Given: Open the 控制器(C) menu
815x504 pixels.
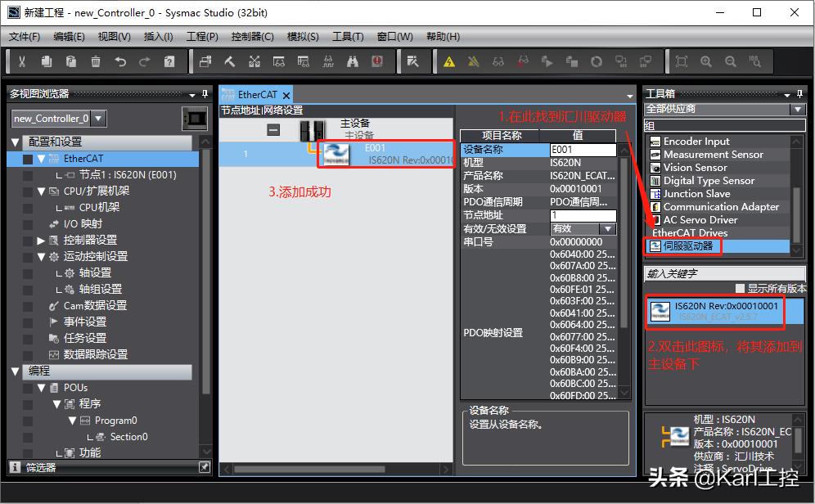Looking at the screenshot, I should (x=252, y=37).
